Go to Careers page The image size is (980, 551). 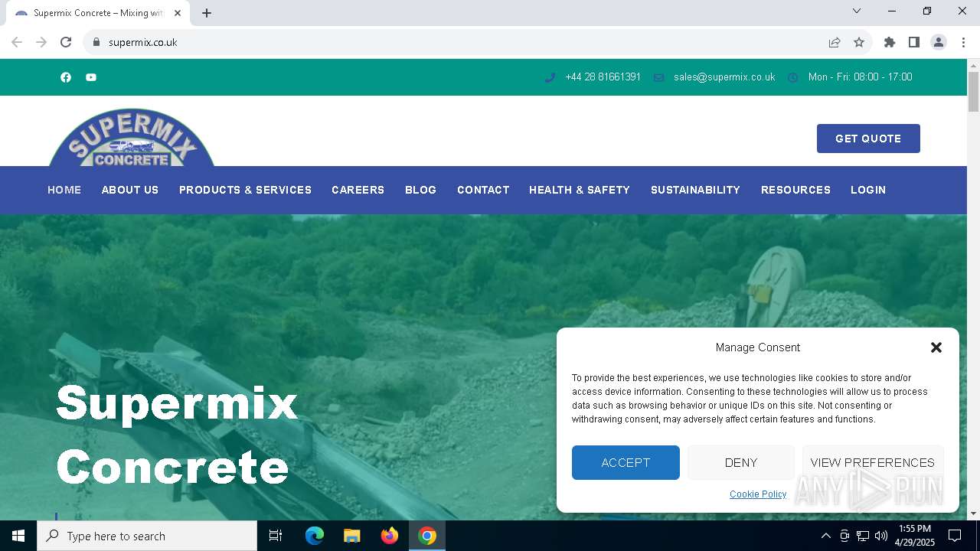(x=358, y=190)
